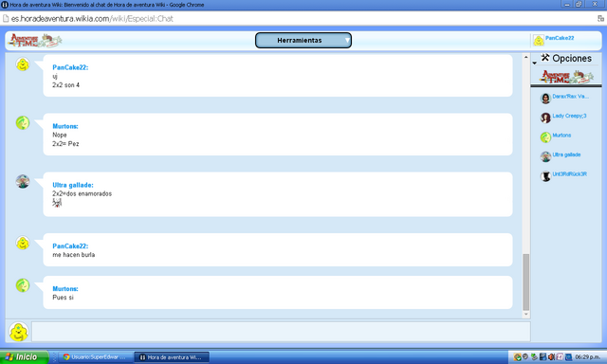Click the Adventure Time wiki logo in the header

tap(35, 40)
